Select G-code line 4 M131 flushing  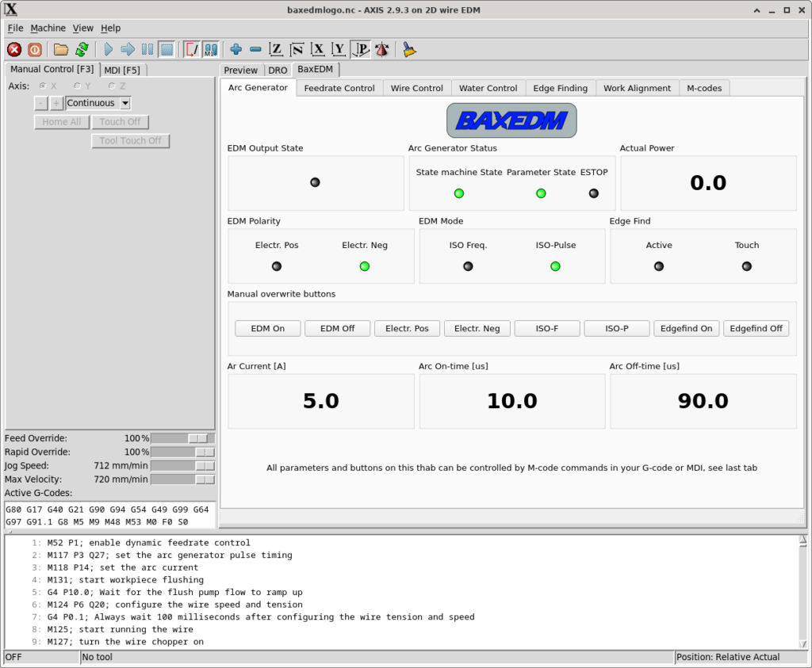(125, 580)
